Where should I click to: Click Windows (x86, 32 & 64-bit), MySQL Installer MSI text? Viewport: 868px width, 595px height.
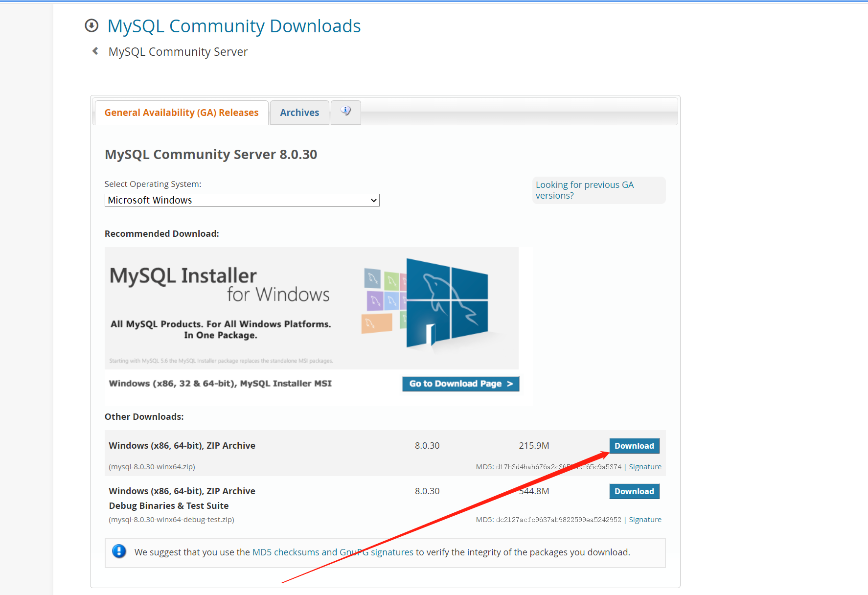click(x=220, y=384)
